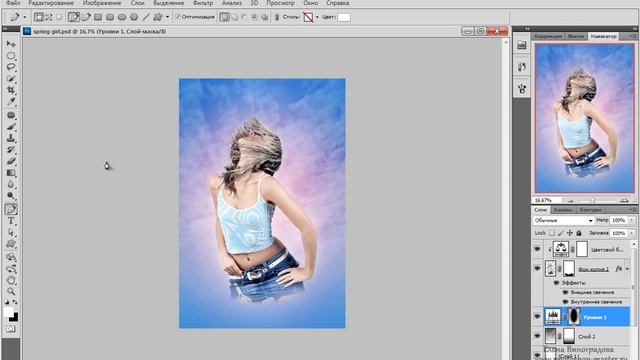Switch to the 'Коррекция' tab

[548, 36]
